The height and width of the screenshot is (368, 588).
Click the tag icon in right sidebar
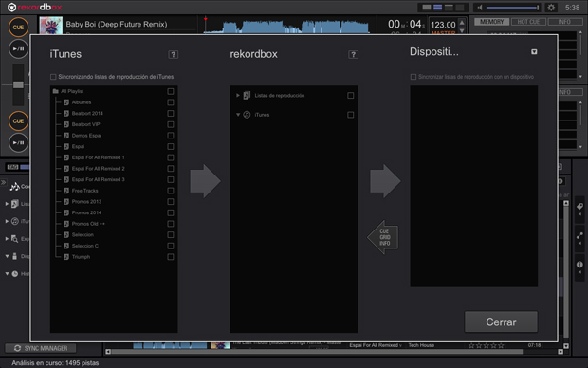coord(579,207)
